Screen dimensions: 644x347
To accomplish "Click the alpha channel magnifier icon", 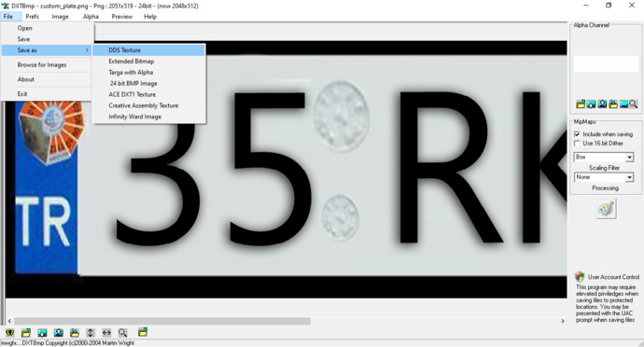I will pos(634,104).
